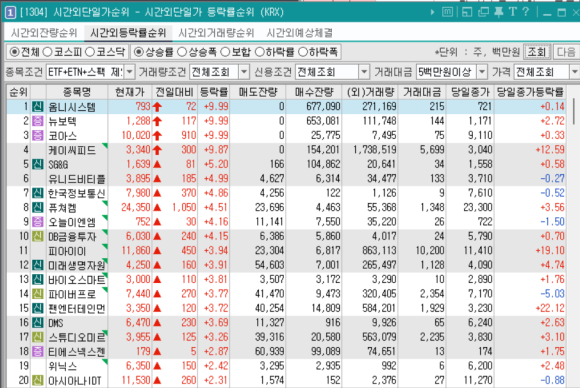580x388 pixels.
Task: Open the 거래량조건 dropdown
Action: pyautogui.click(x=244, y=72)
